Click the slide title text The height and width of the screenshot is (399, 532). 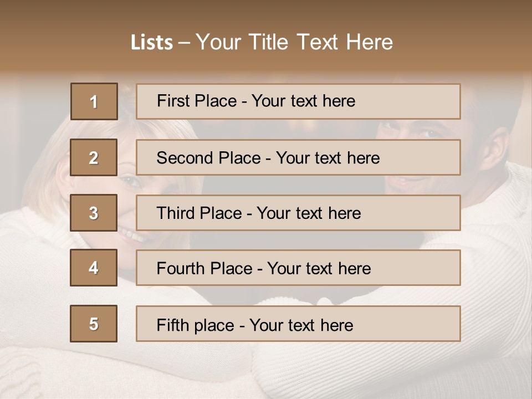click(262, 42)
